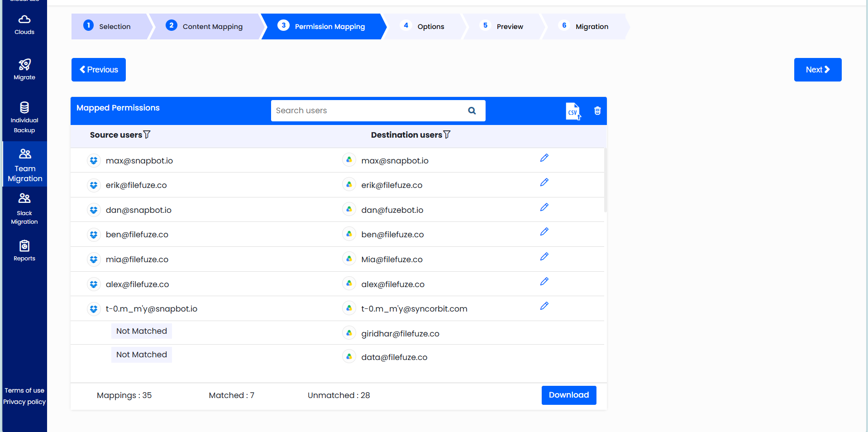This screenshot has height=432, width=868.
Task: Click Dropbox icon beside source max@snapbot.io
Action: coord(94,161)
